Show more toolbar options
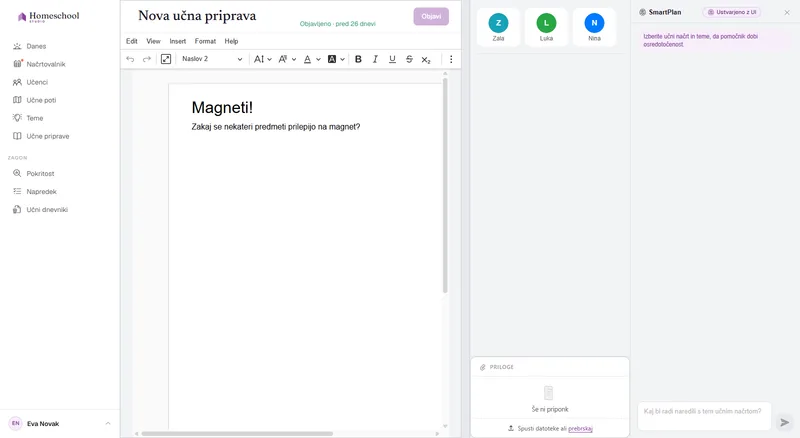The image size is (800, 438). (451, 59)
